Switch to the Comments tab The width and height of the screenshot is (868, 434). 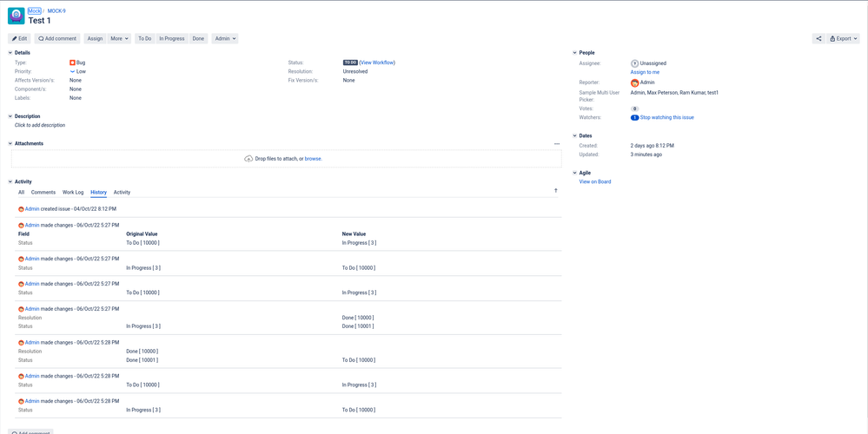coord(43,193)
